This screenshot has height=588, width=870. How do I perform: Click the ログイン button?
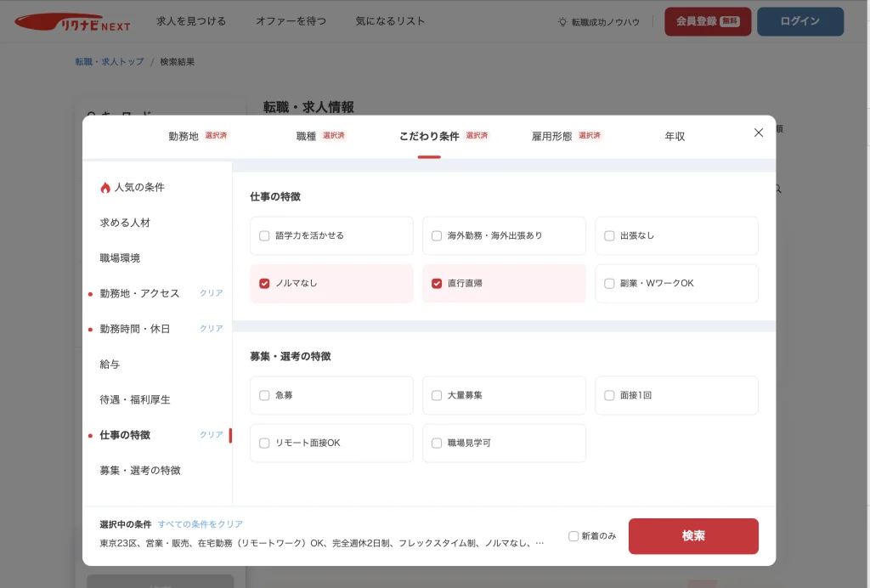click(800, 21)
